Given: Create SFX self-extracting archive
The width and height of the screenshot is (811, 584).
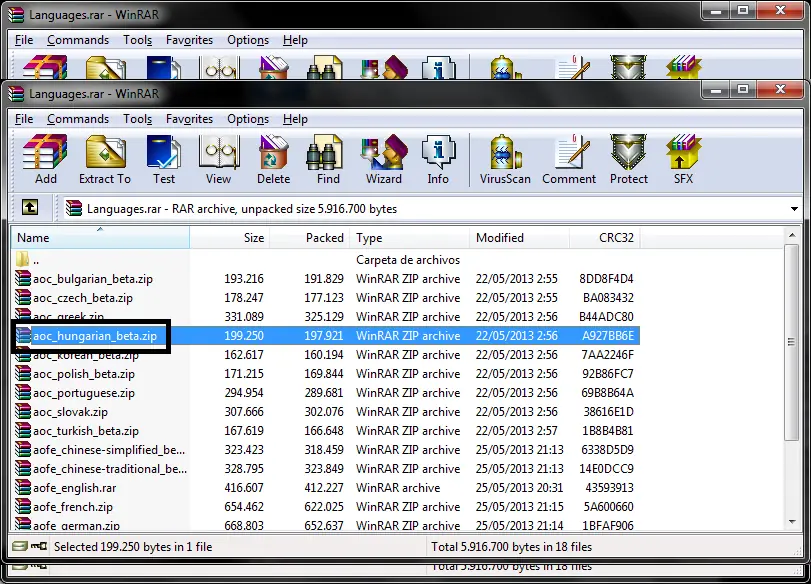Looking at the screenshot, I should 683,159.
